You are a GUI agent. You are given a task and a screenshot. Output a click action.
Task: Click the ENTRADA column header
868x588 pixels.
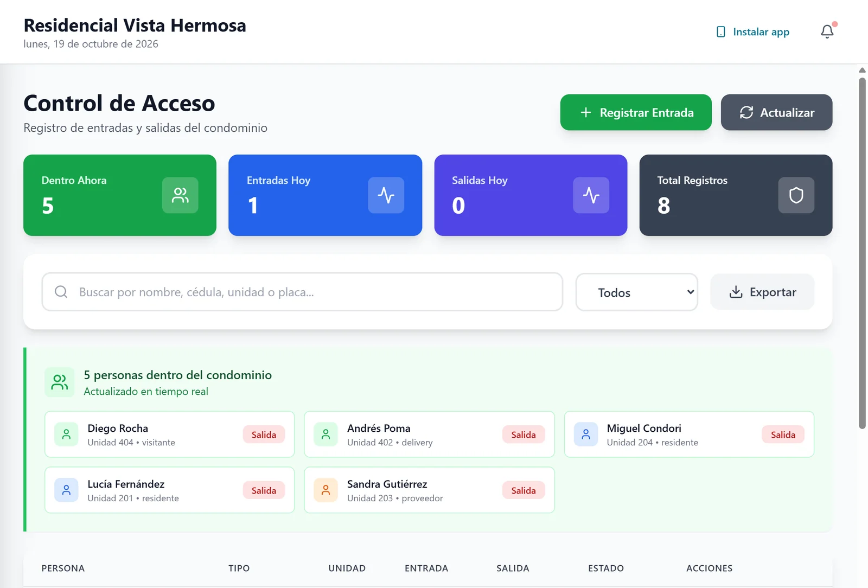[426, 568]
